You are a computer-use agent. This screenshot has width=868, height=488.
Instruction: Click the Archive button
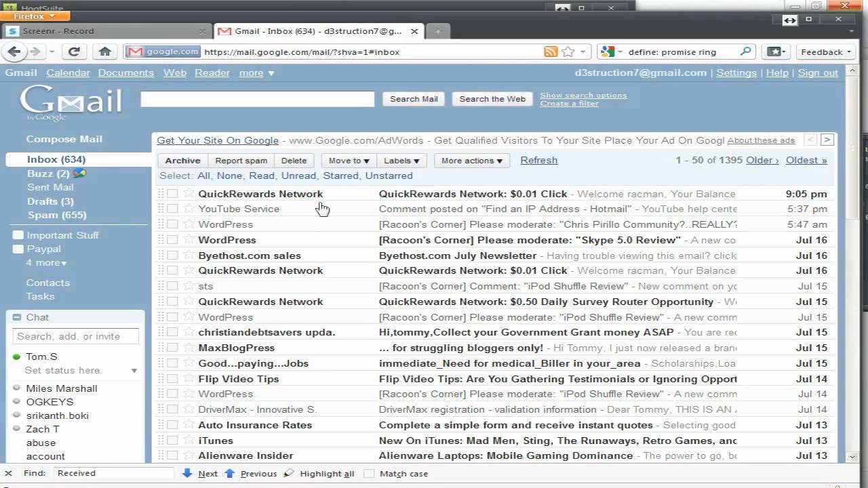[182, 161]
